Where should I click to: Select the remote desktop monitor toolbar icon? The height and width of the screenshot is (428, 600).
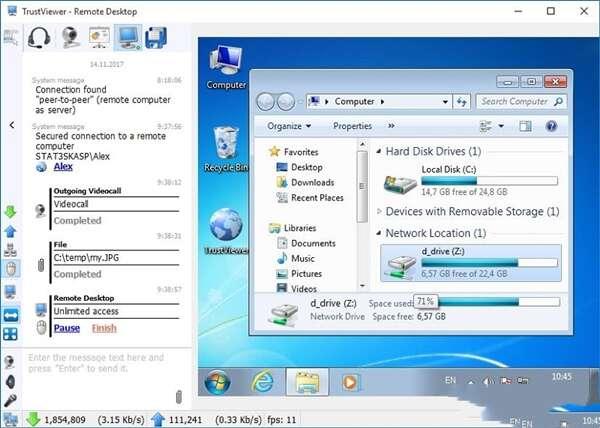(x=128, y=37)
